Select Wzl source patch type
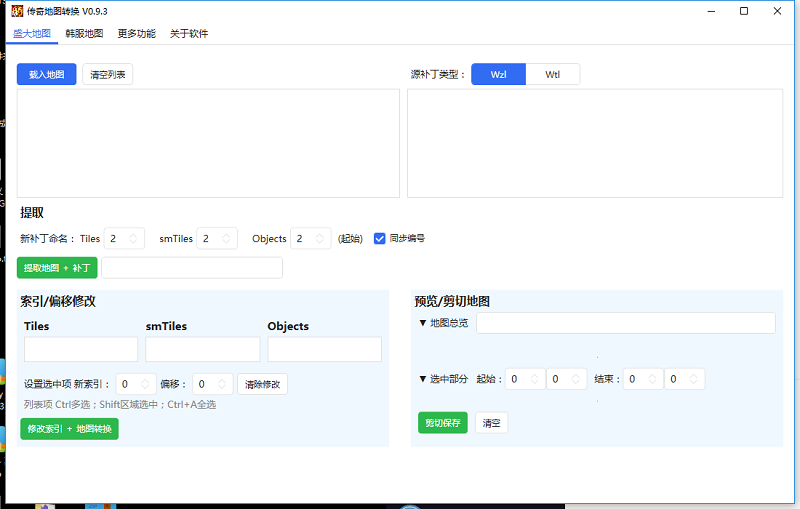The image size is (800, 509). [x=498, y=74]
